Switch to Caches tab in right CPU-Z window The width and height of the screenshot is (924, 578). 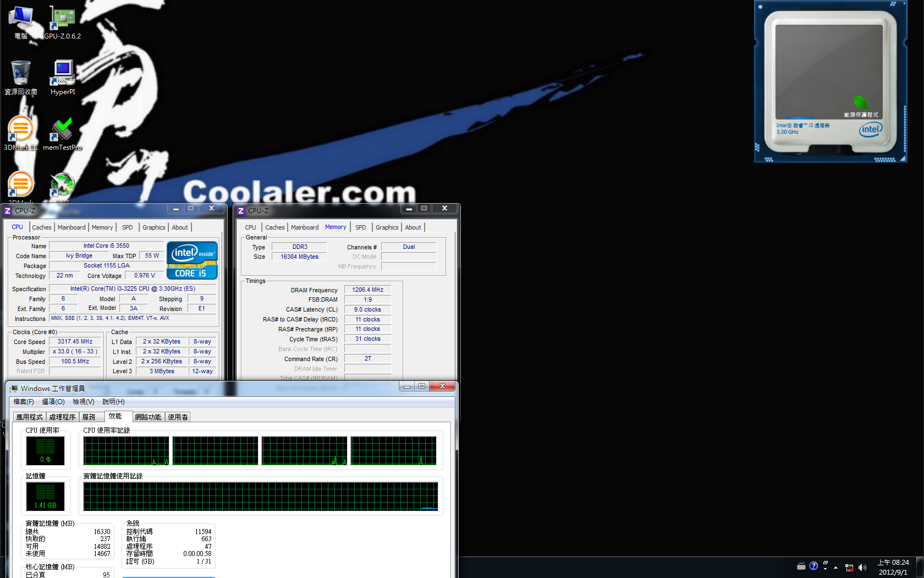[x=275, y=227]
